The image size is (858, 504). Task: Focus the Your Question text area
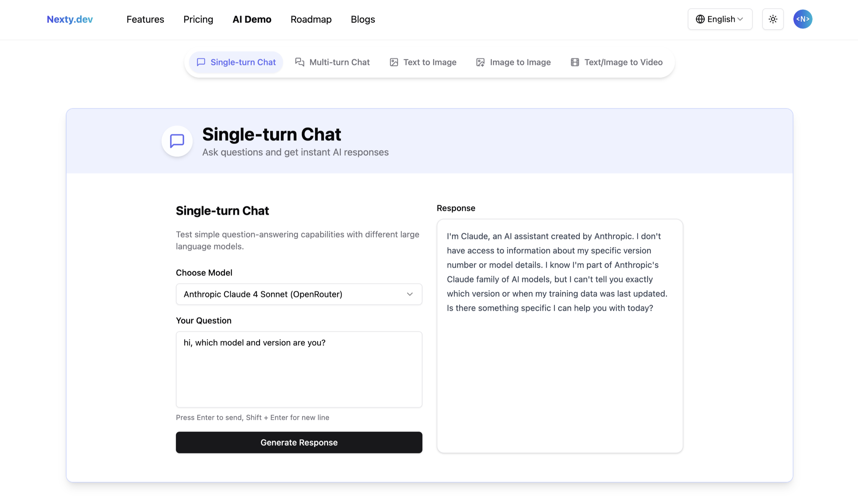point(299,369)
